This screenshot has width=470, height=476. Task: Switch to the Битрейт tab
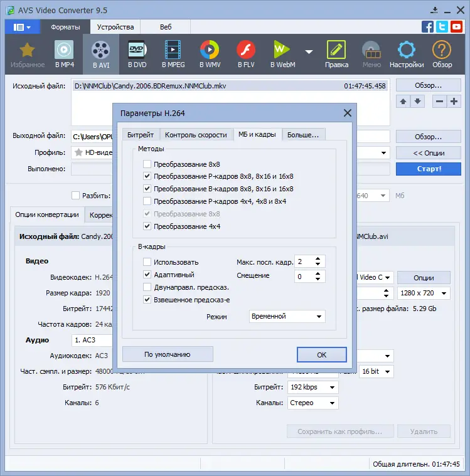(x=141, y=135)
